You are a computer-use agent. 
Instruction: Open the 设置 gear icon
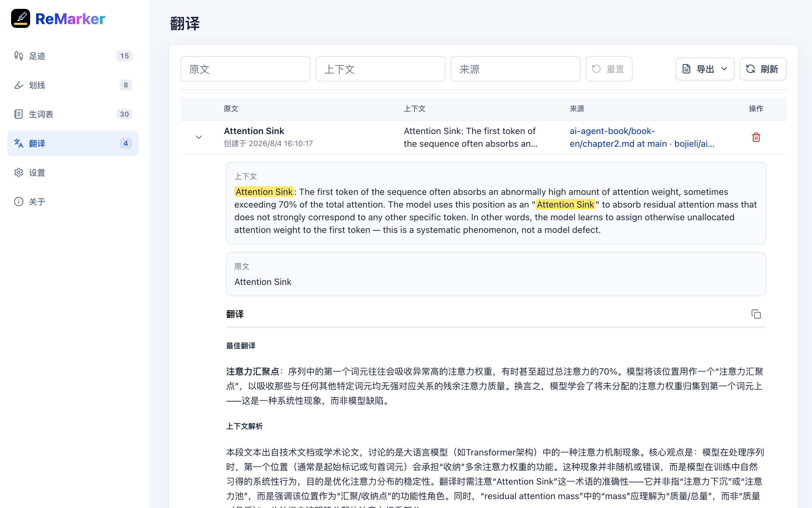pyautogui.click(x=18, y=173)
